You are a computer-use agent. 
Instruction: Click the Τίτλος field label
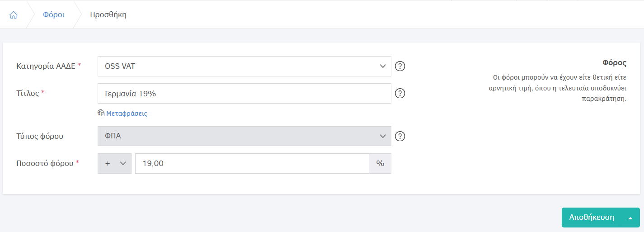pos(27,93)
